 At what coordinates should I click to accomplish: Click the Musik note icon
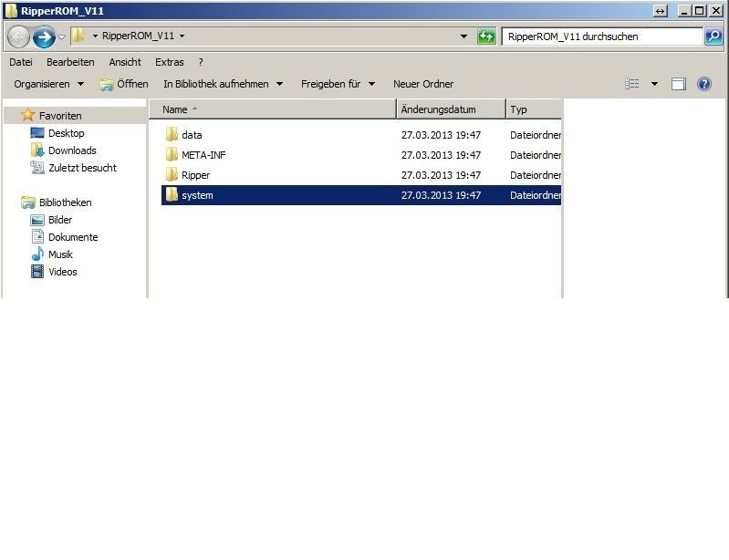click(x=37, y=254)
